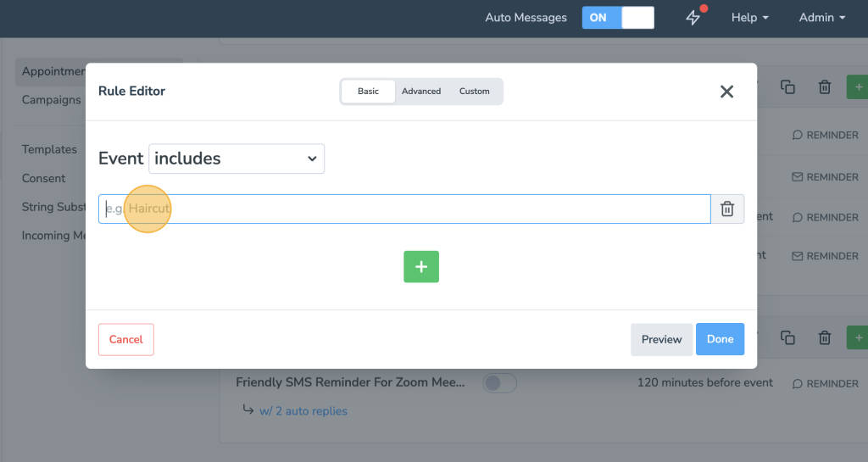Open the Admin dropdown menu

click(x=821, y=18)
